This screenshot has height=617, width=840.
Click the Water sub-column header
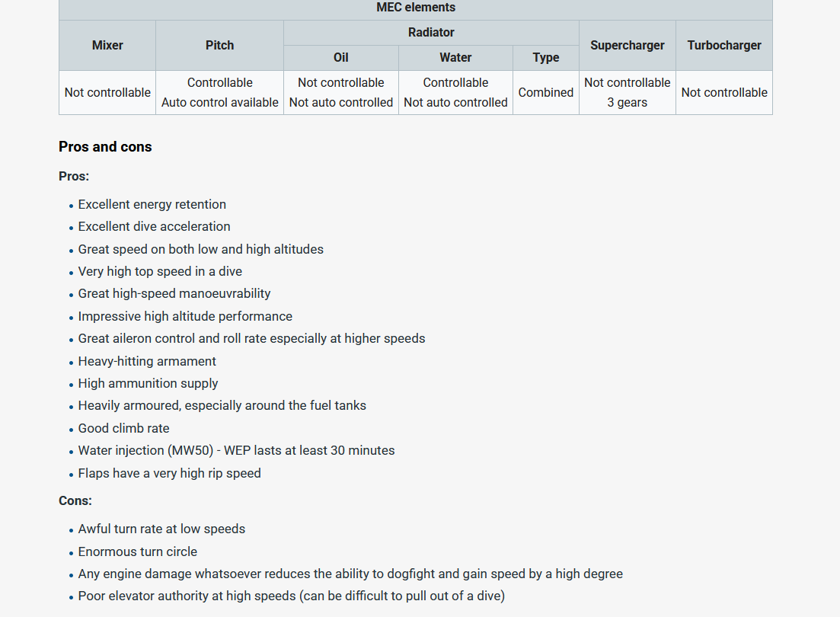(455, 57)
